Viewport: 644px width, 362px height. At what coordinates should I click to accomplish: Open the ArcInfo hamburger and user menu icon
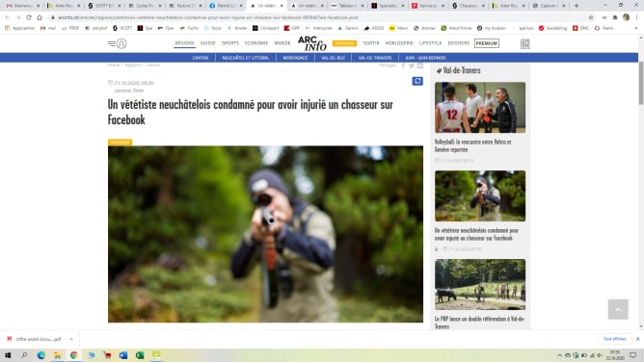pos(117,43)
